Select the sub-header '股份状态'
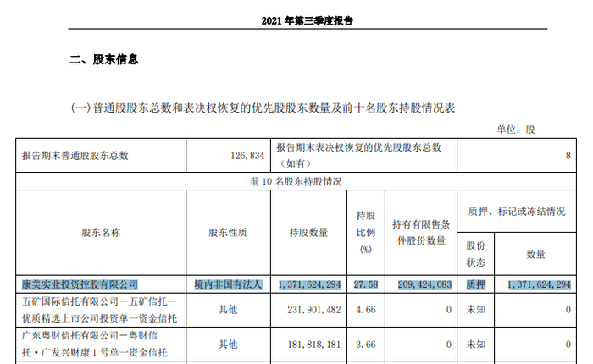This screenshot has width=593, height=364. [x=475, y=254]
